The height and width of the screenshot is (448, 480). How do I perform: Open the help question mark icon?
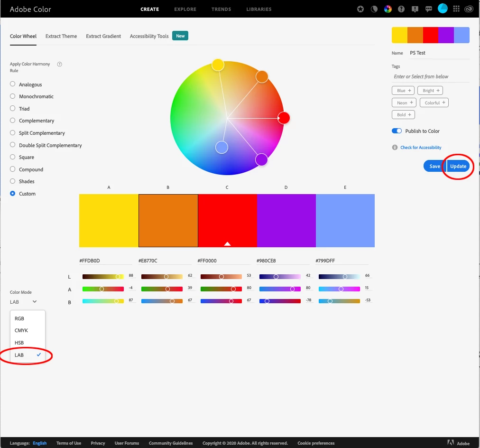tap(401, 9)
